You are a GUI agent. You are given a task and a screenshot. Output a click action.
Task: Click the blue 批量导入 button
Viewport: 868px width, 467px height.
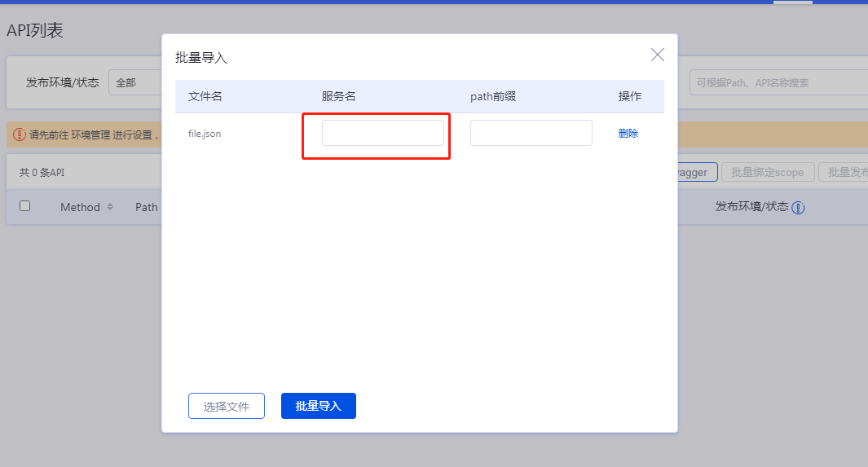318,406
